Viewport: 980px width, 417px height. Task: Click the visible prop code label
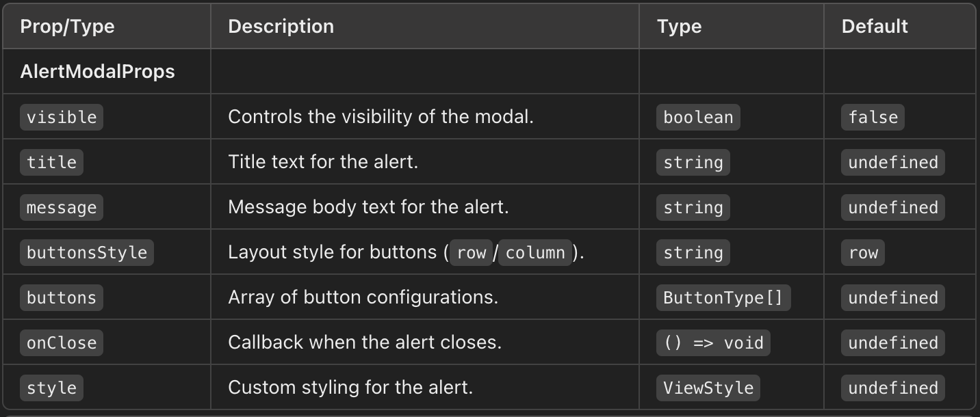[x=62, y=117]
